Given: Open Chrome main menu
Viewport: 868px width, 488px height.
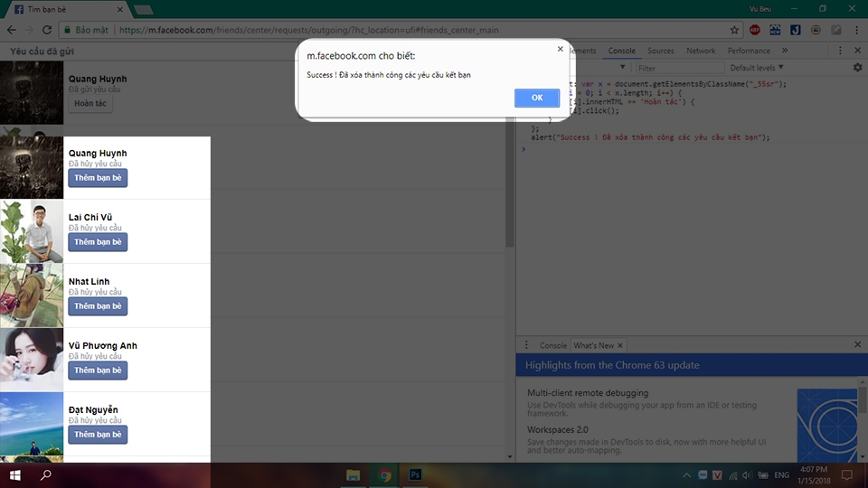Looking at the screenshot, I should (857, 30).
